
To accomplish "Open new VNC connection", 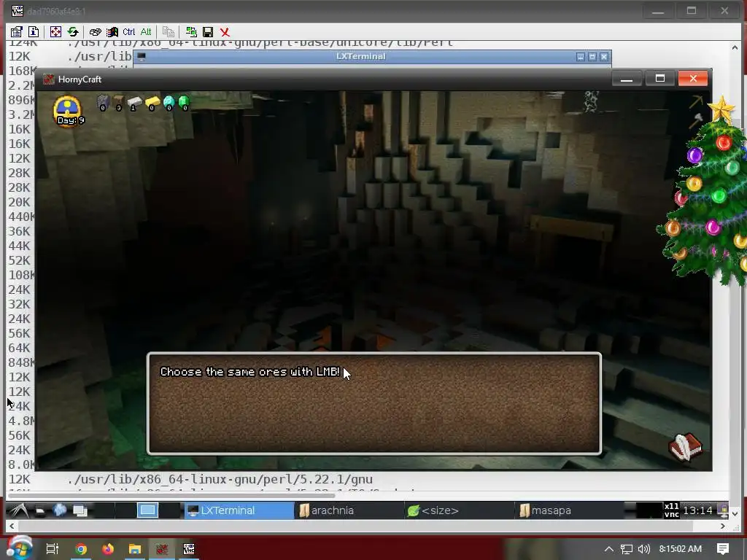I will 191,32.
